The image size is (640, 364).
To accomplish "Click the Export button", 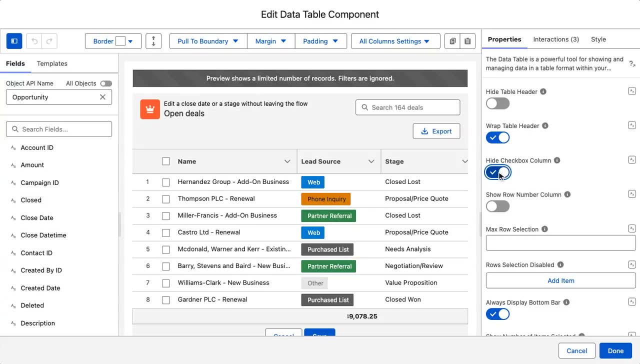I will pos(436,131).
